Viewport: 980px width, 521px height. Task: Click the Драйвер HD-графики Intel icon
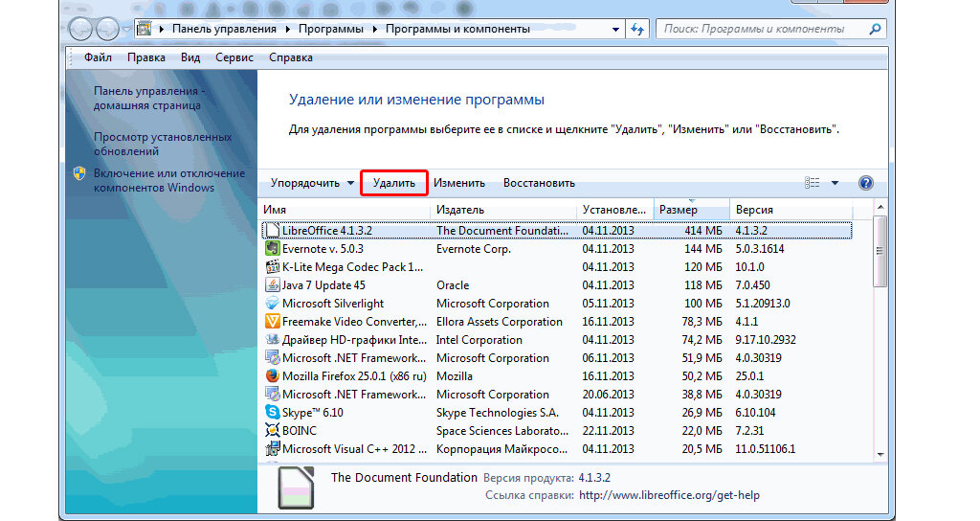pos(273,339)
